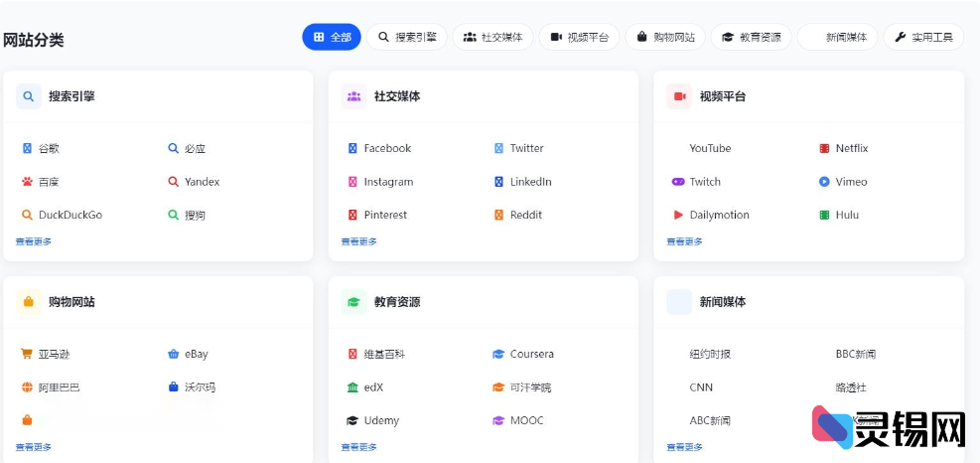Switch to the 搜索引擎 filter tab
Image resolution: width=980 pixels, height=463 pixels.
pos(407,37)
